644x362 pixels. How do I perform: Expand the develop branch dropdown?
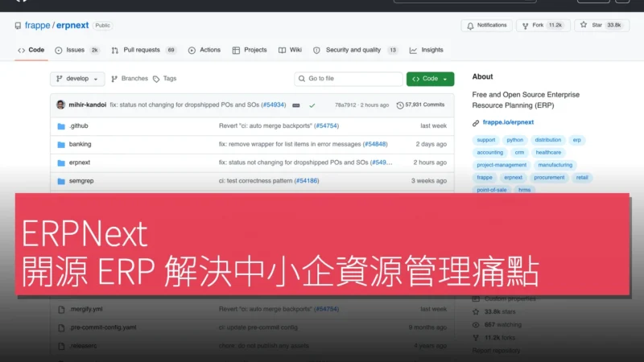pos(77,79)
